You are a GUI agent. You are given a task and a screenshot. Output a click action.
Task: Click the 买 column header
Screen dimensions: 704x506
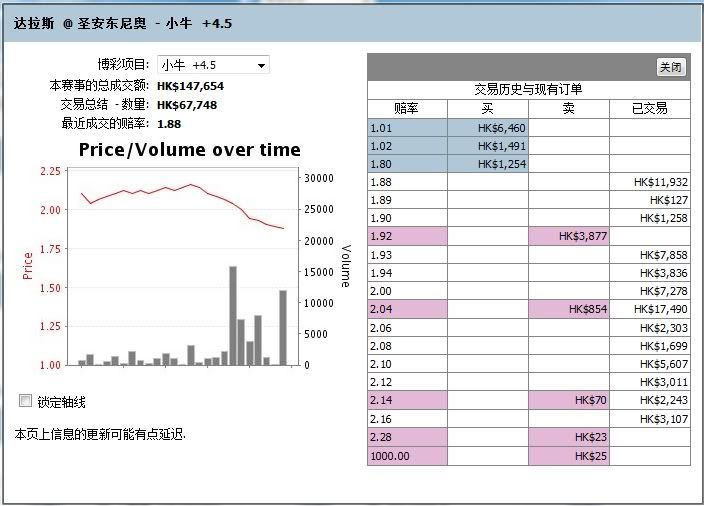[487, 108]
